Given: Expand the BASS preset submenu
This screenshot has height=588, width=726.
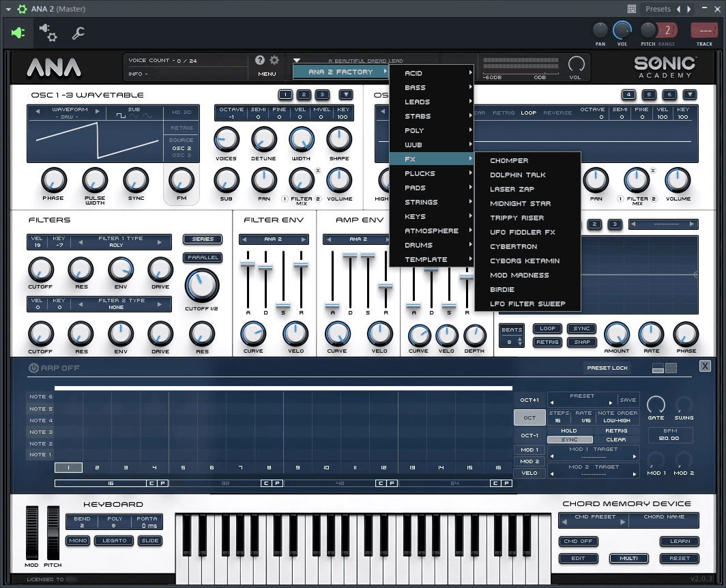Looking at the screenshot, I should pyautogui.click(x=431, y=87).
